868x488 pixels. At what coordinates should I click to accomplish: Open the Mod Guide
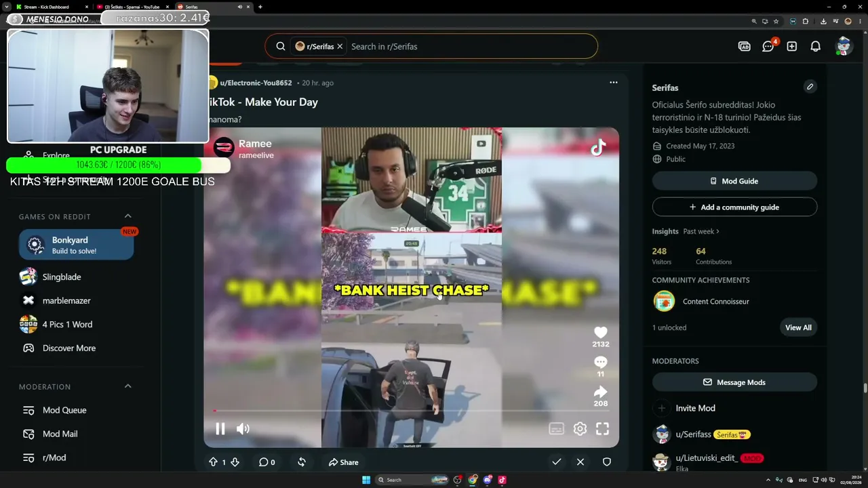click(x=734, y=181)
